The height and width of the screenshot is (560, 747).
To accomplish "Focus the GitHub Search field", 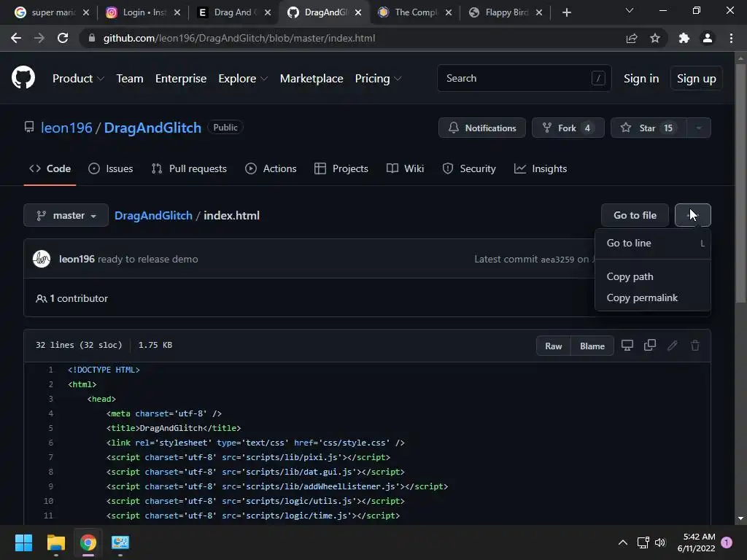I will pos(524,78).
